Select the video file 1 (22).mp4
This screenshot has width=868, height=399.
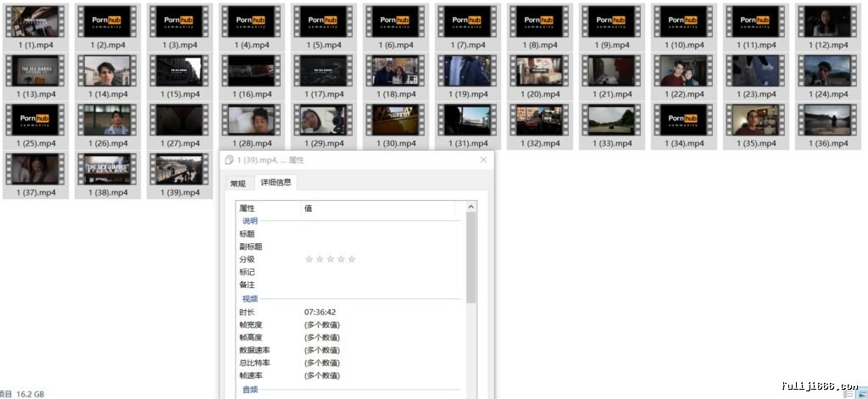point(684,76)
